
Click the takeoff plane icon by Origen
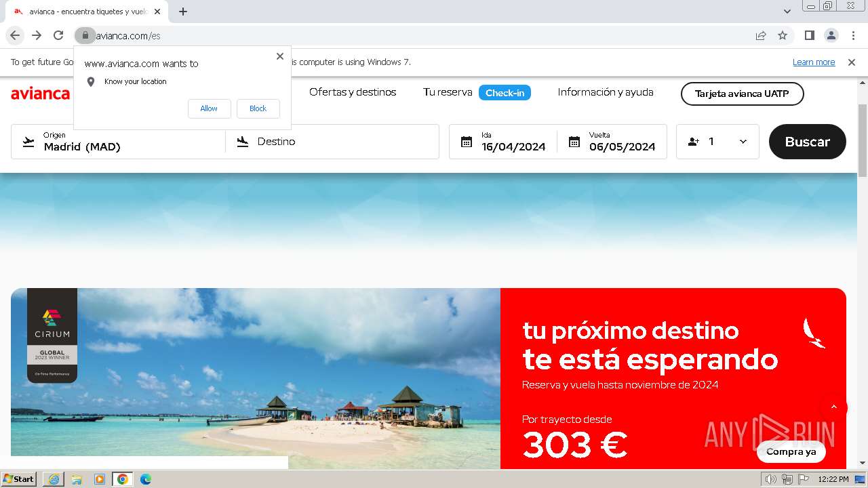28,142
